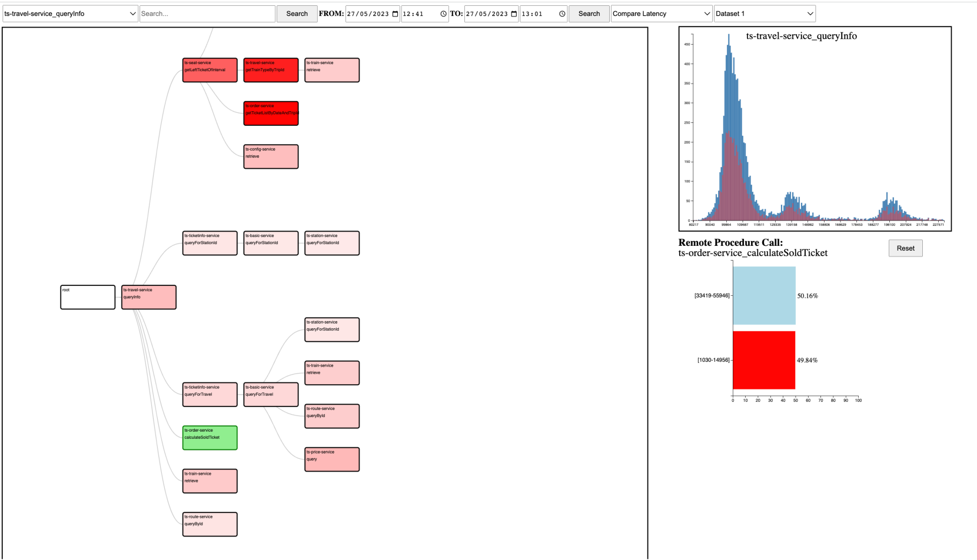Click the light blue [33419-55946] latency bar

pos(764,295)
